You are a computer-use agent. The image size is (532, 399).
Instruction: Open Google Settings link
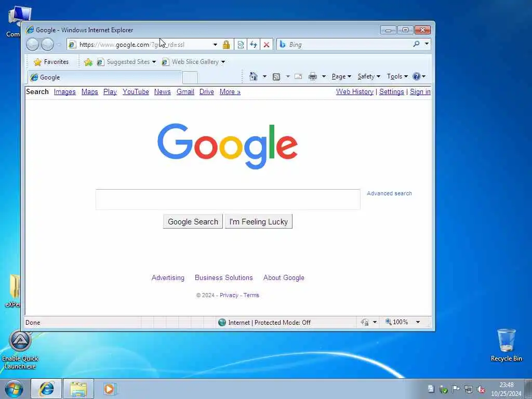(x=392, y=91)
